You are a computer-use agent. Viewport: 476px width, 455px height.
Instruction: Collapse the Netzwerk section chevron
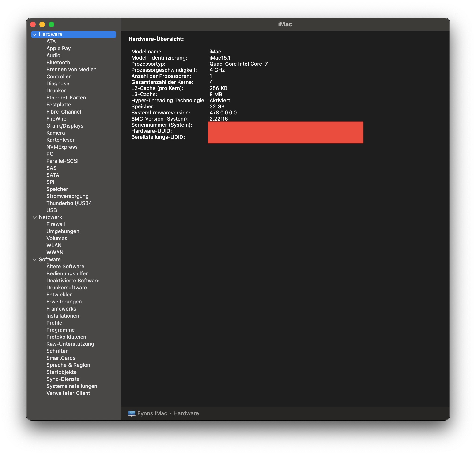point(35,217)
